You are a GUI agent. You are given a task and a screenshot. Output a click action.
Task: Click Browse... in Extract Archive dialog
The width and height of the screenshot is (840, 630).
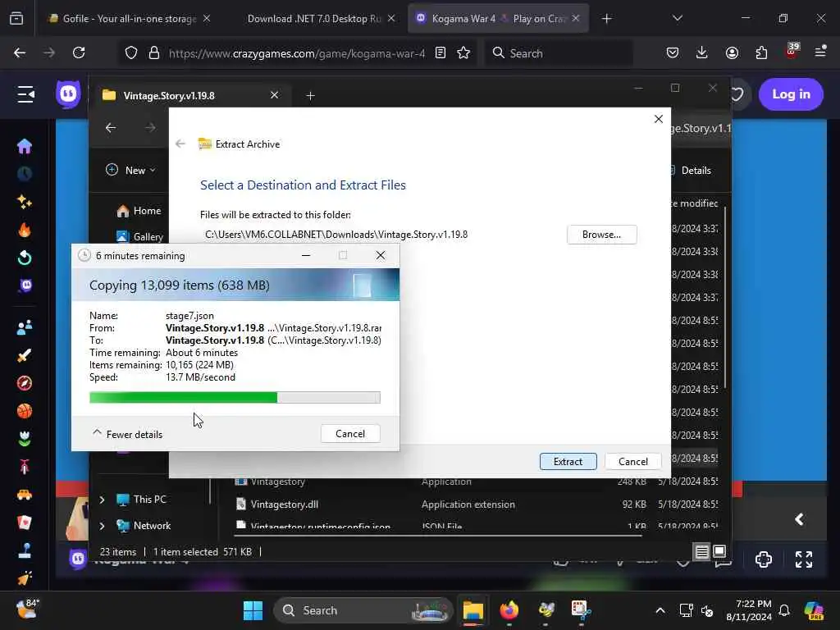[601, 234]
